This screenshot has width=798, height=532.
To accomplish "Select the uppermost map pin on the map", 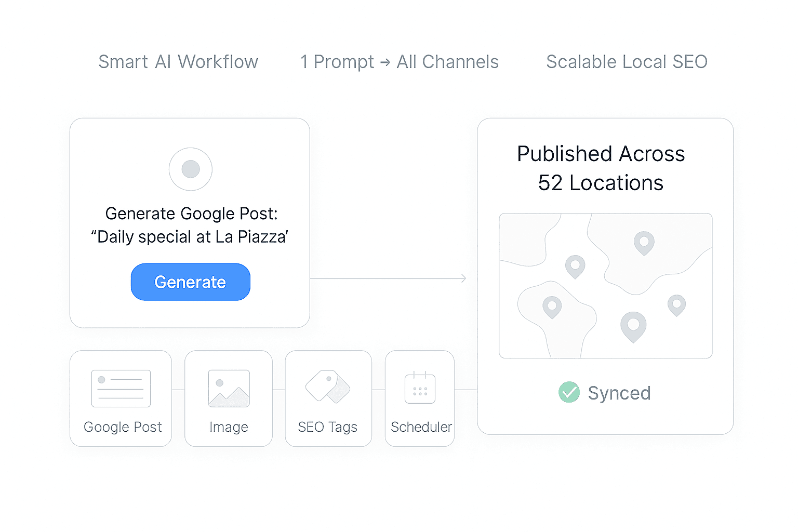I will [x=644, y=242].
